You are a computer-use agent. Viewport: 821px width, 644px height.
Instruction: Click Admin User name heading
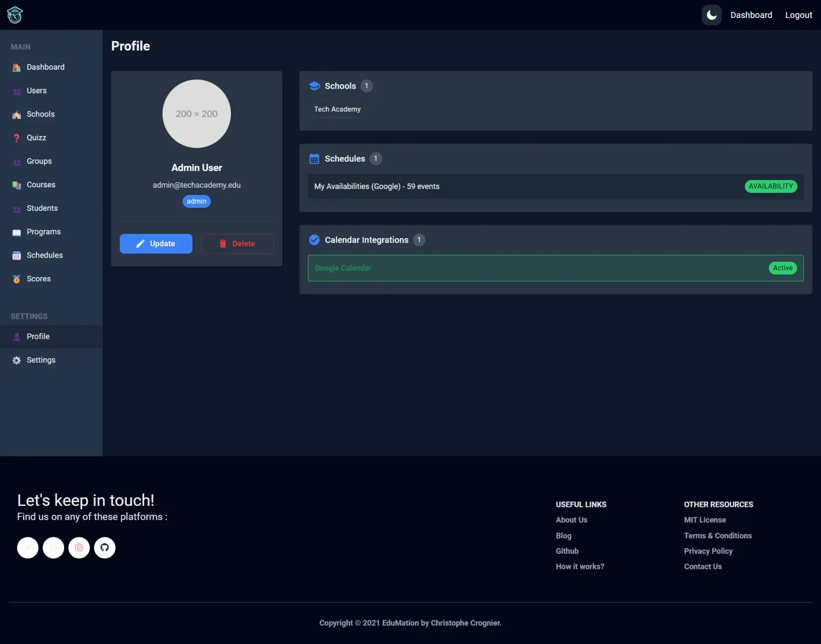pyautogui.click(x=197, y=168)
